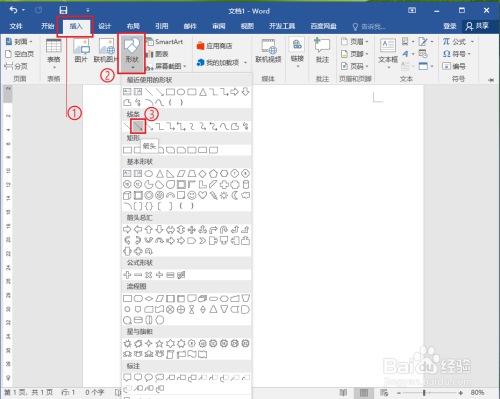Click the Sign in (登录) link
Image resolution: width=500 pixels, height=399 pixels.
pos(450,26)
